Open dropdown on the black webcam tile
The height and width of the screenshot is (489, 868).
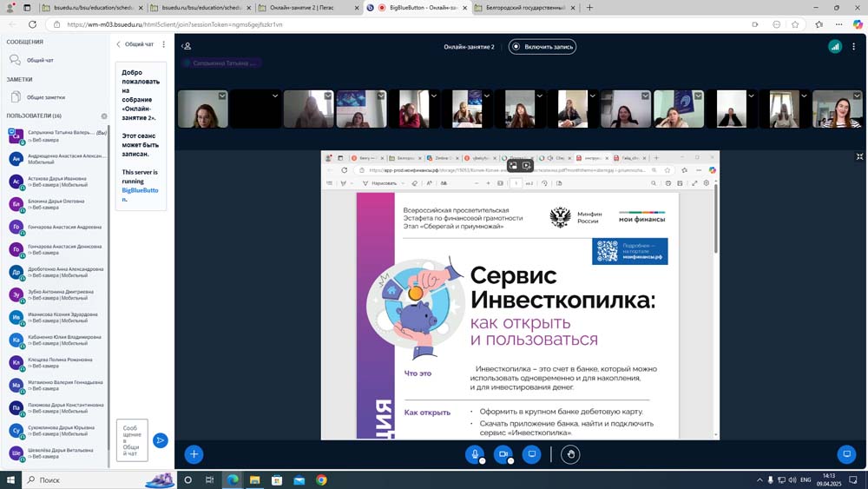[275, 96]
